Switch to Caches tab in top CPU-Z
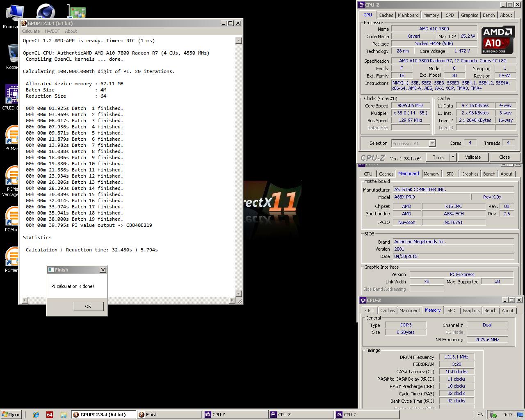The height and width of the screenshot is (420, 525). (x=386, y=15)
